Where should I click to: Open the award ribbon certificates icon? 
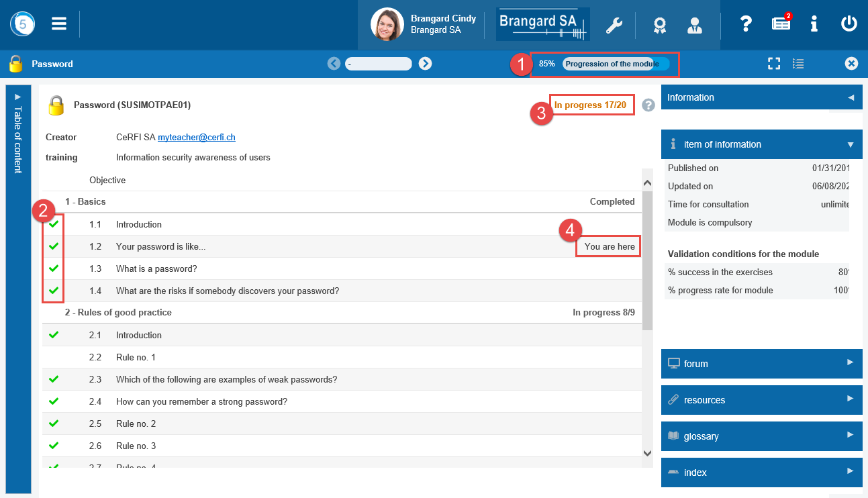point(660,26)
